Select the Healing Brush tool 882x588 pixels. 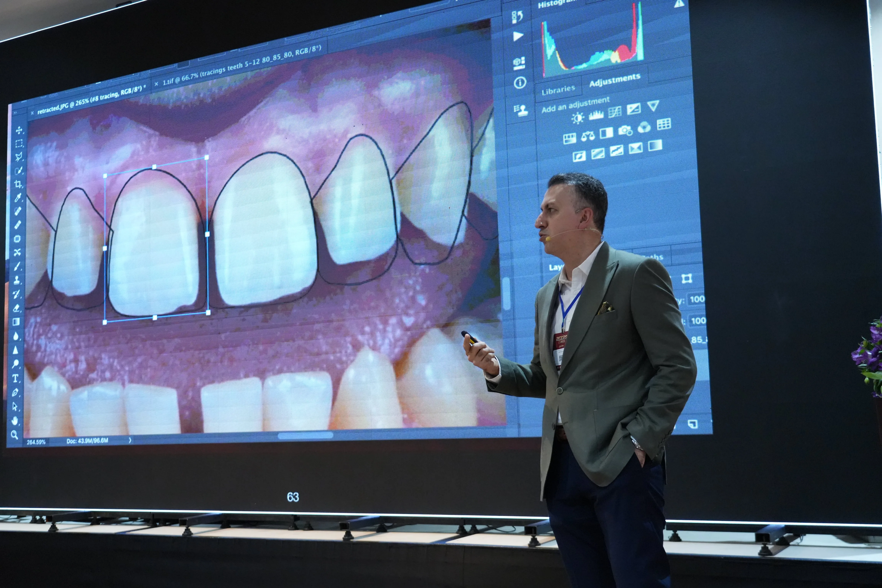[18, 225]
